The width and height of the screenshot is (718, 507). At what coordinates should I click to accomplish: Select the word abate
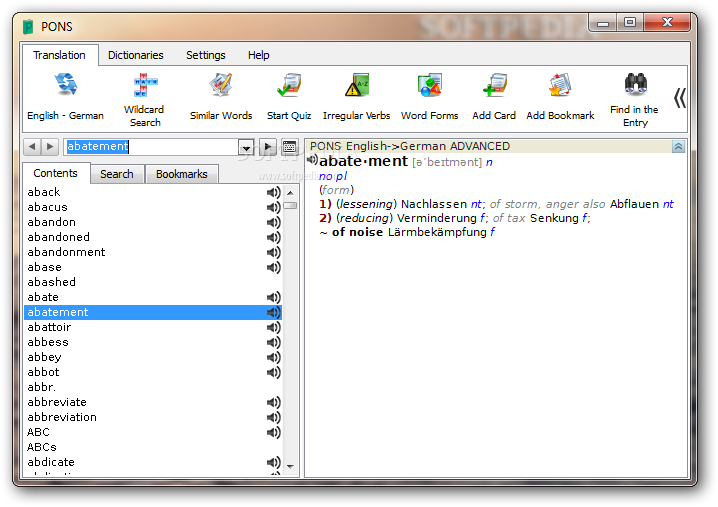click(x=43, y=297)
